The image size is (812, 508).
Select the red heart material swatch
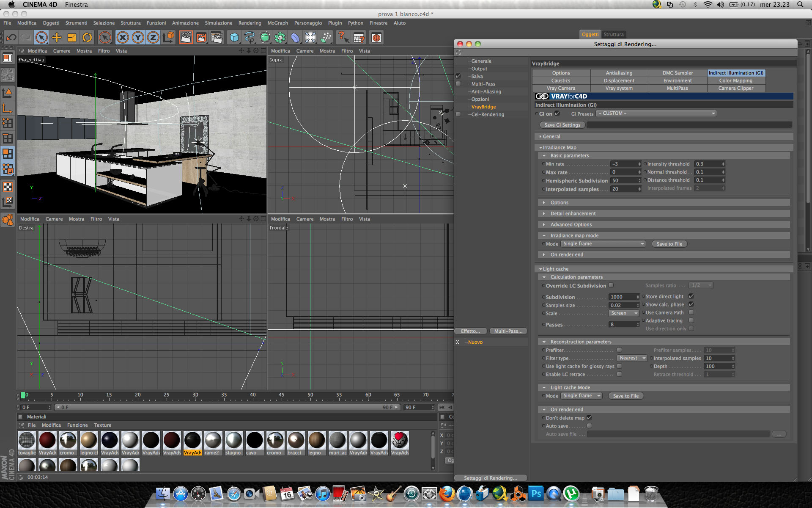click(x=399, y=440)
